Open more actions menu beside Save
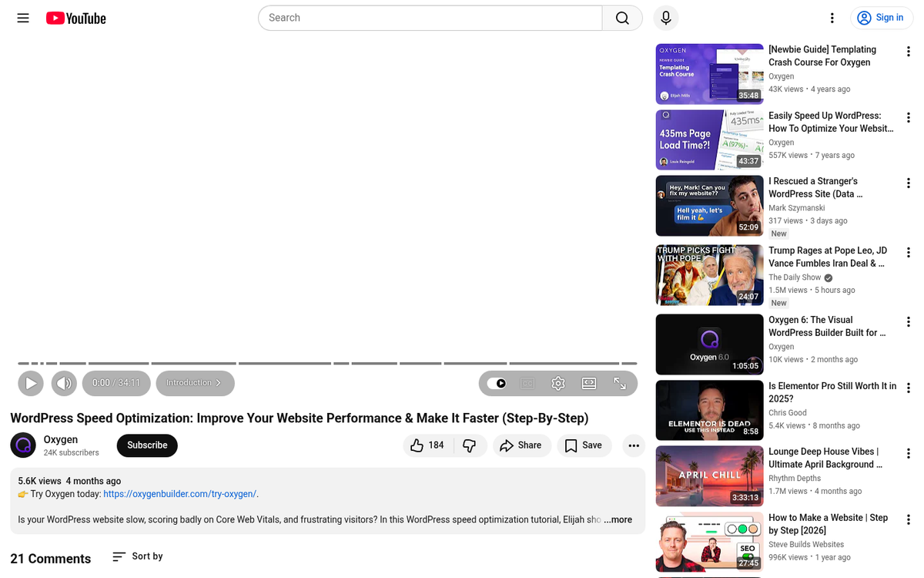Image resolution: width=924 pixels, height=578 pixels. click(x=633, y=445)
